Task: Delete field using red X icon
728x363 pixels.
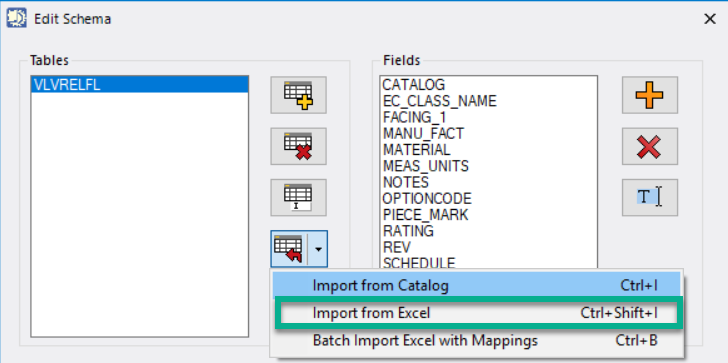Action: click(x=650, y=146)
